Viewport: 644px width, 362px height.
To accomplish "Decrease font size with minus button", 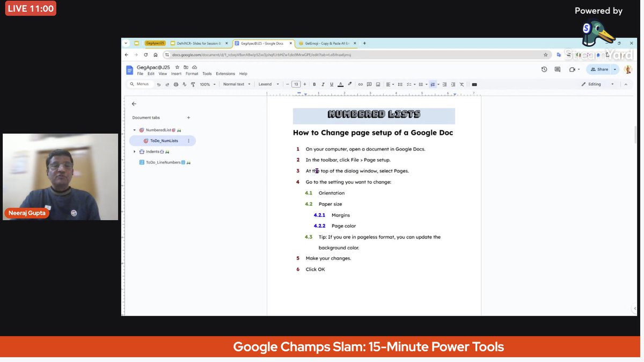I will (288, 84).
